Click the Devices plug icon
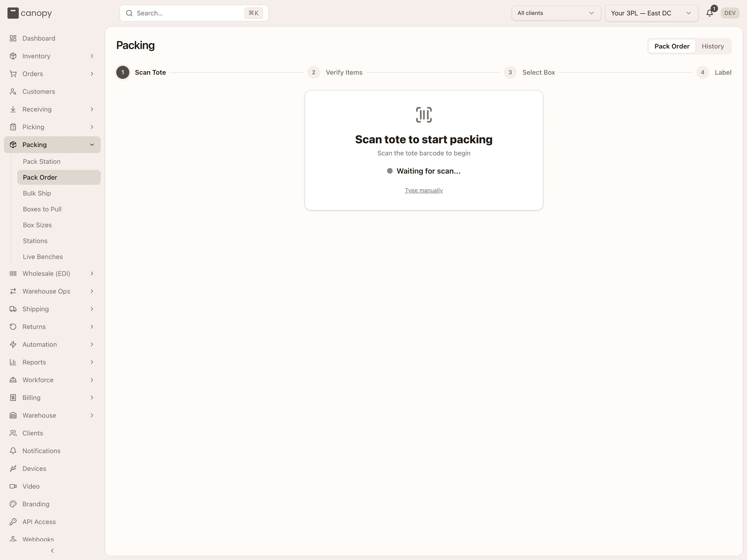Screen dimensions: 747x560 pyautogui.click(x=13, y=469)
